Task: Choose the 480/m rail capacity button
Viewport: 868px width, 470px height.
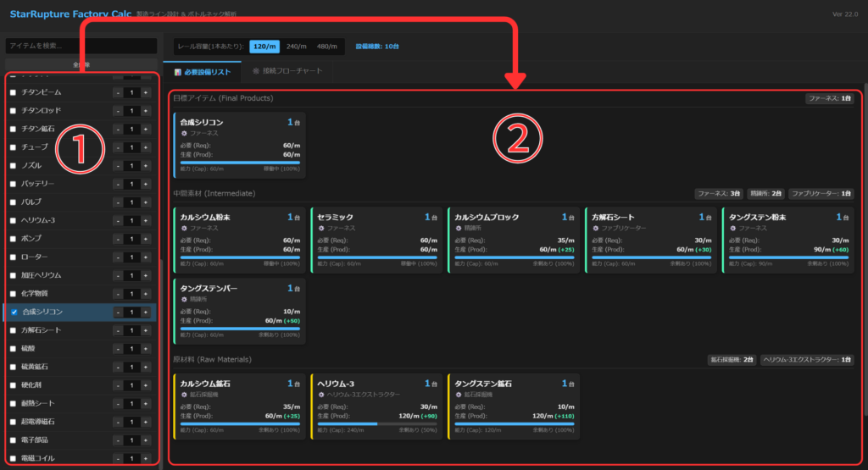Action: point(327,47)
